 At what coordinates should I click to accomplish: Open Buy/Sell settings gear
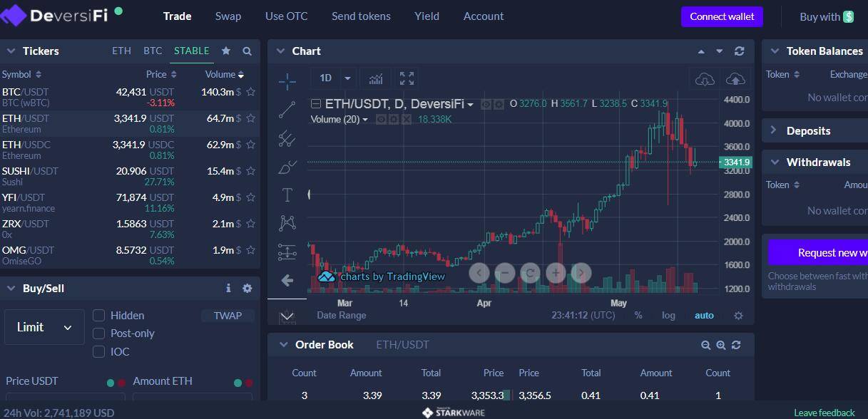click(247, 289)
